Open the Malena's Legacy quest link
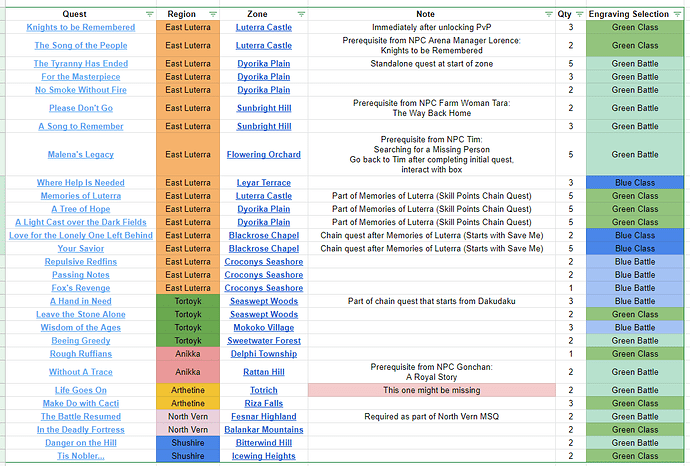This screenshot has height=466, width=690. click(x=81, y=154)
